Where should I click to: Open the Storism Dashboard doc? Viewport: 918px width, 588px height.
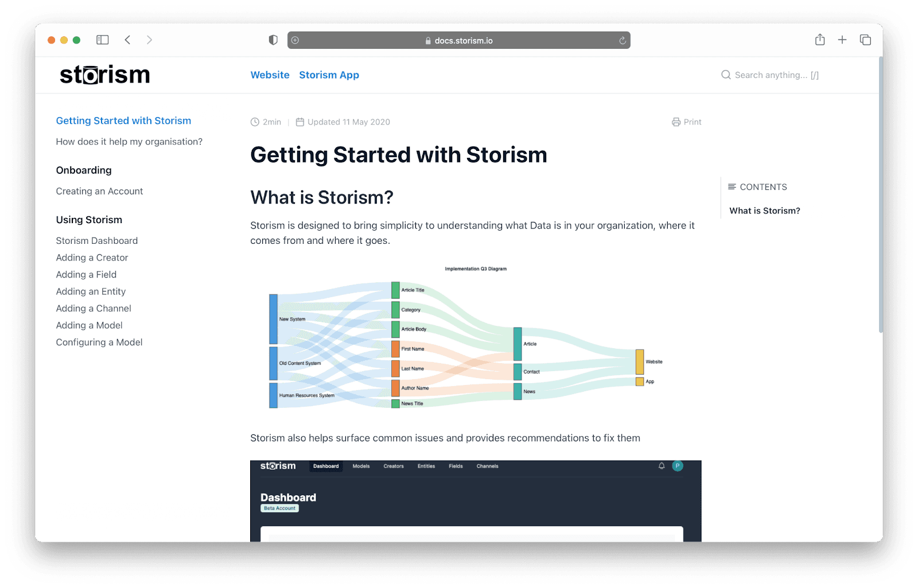pos(96,240)
